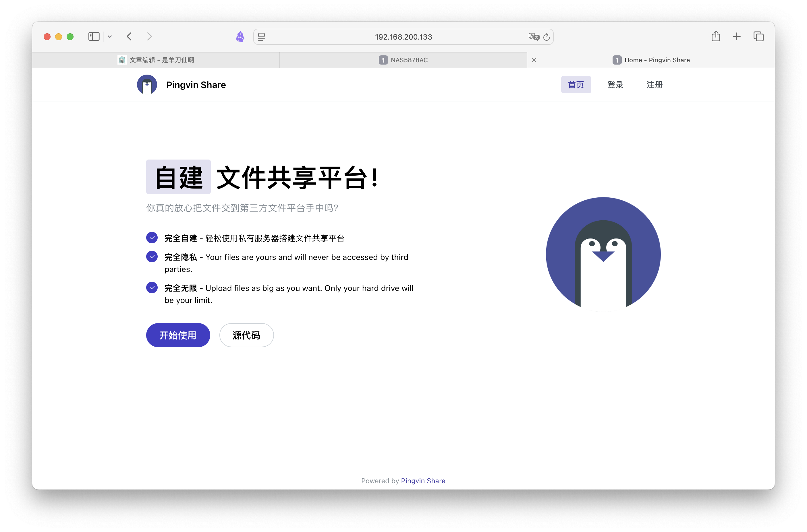This screenshot has width=807, height=532.
Task: Click the 自建 highlighted heading text
Action: [179, 177]
